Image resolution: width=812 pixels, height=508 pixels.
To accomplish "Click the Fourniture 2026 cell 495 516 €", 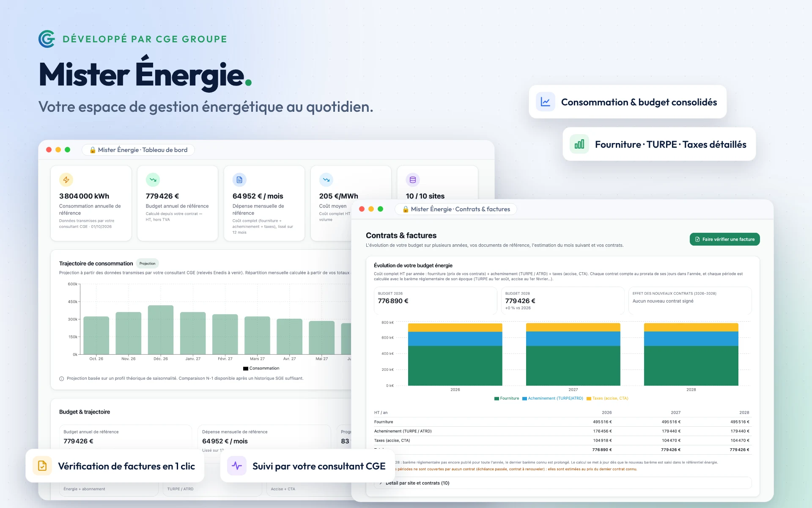I will 602,422.
